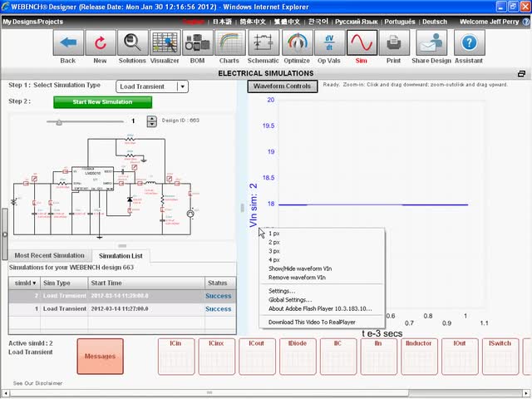Open My Designs/Projects link
The height and width of the screenshot is (399, 532).
33,22
